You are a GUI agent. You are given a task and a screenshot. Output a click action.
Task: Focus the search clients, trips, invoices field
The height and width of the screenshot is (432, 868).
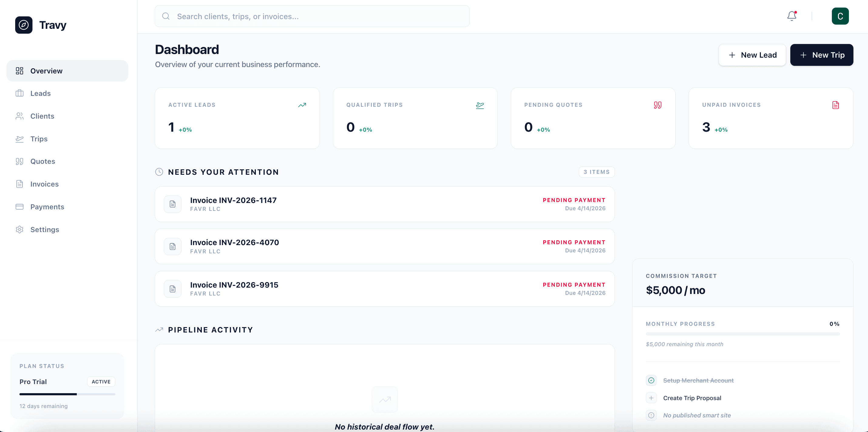click(312, 16)
